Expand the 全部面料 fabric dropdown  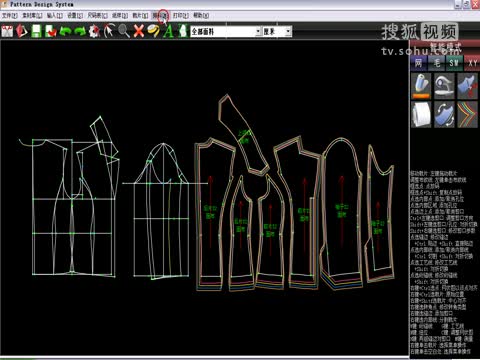coord(226,32)
